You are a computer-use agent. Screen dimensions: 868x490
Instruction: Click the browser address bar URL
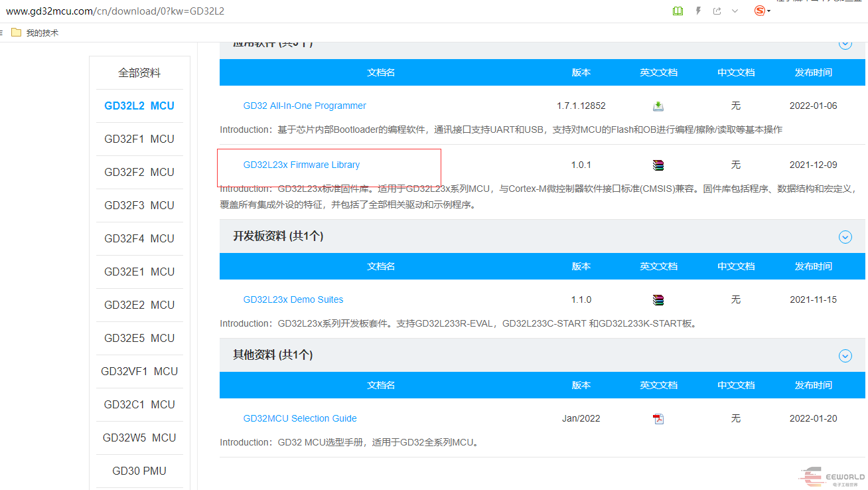coord(114,11)
